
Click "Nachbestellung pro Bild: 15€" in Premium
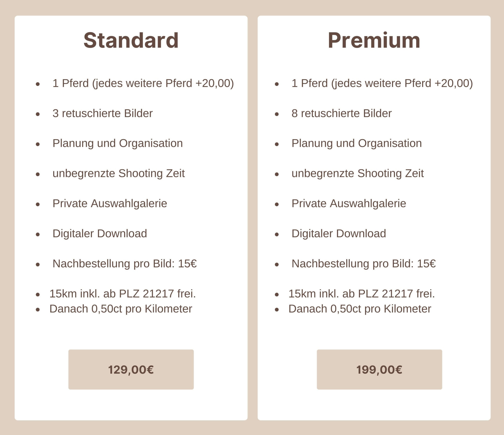(364, 264)
